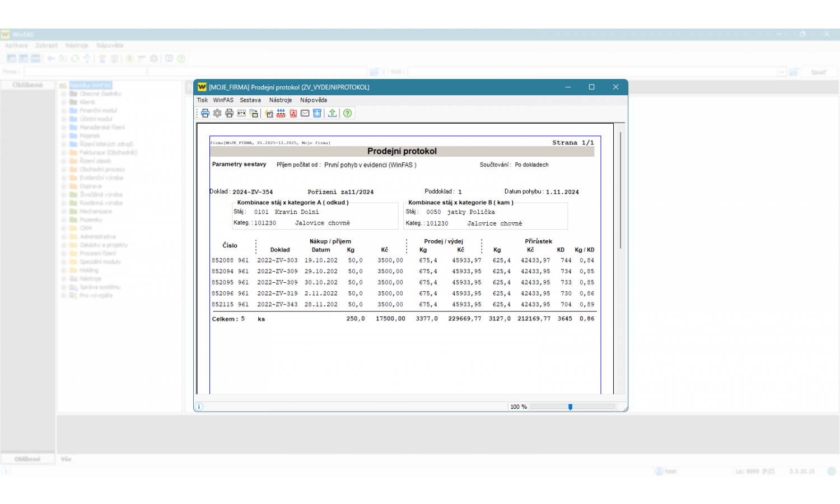Expand the Finanční modul tree node
Viewport: 840px width, 504px height.
point(64,110)
